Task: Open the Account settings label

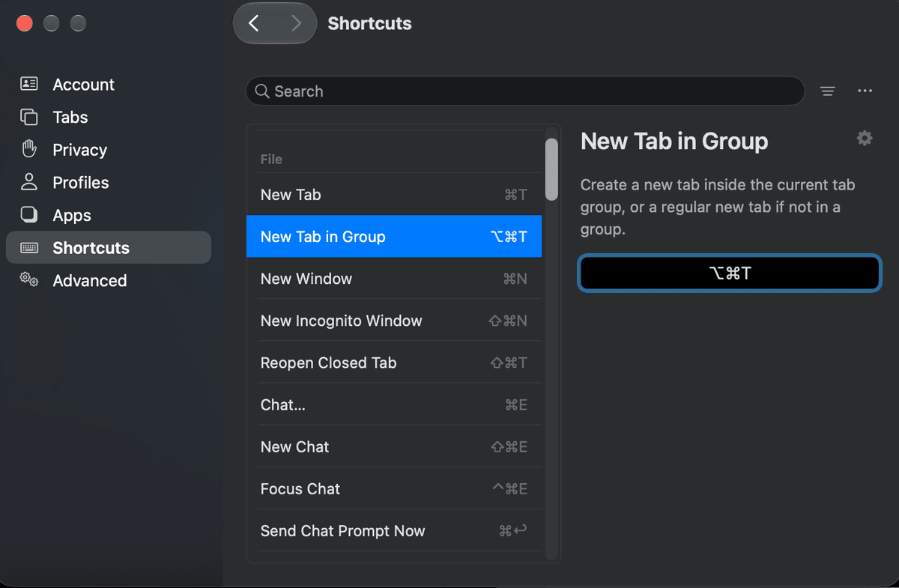Action: [x=83, y=85]
